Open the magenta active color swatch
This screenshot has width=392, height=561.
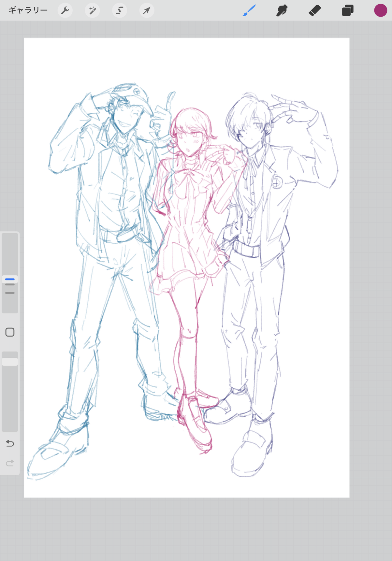point(380,10)
